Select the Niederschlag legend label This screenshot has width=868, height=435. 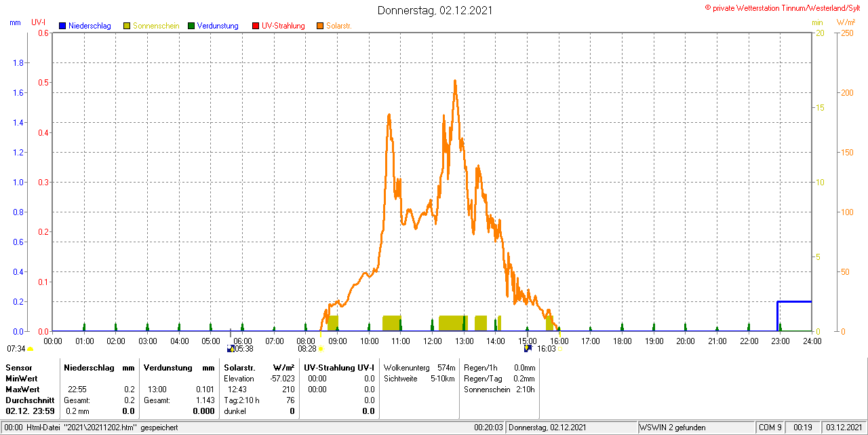(90, 26)
